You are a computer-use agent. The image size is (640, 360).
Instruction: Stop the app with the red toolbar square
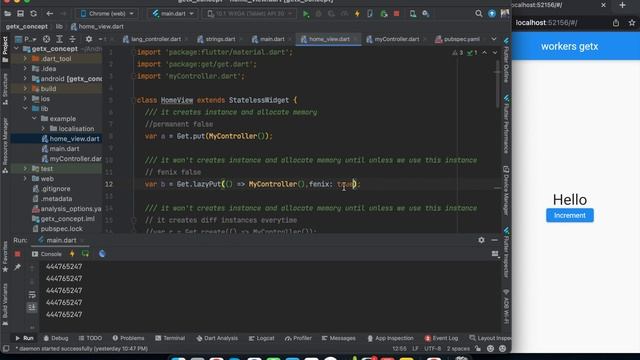point(396,14)
